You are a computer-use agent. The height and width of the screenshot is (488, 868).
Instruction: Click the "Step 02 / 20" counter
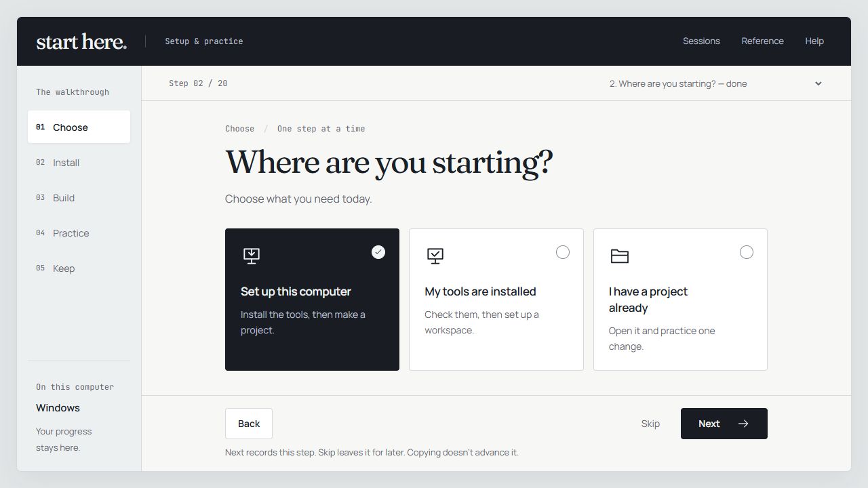[x=198, y=83]
